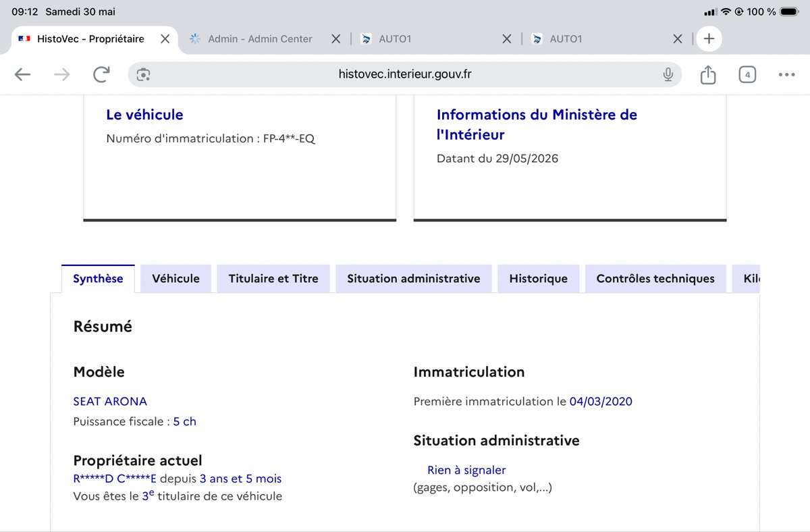Switch to first AUTO1 browser tab
The height and width of the screenshot is (532, 810).
click(x=432, y=39)
